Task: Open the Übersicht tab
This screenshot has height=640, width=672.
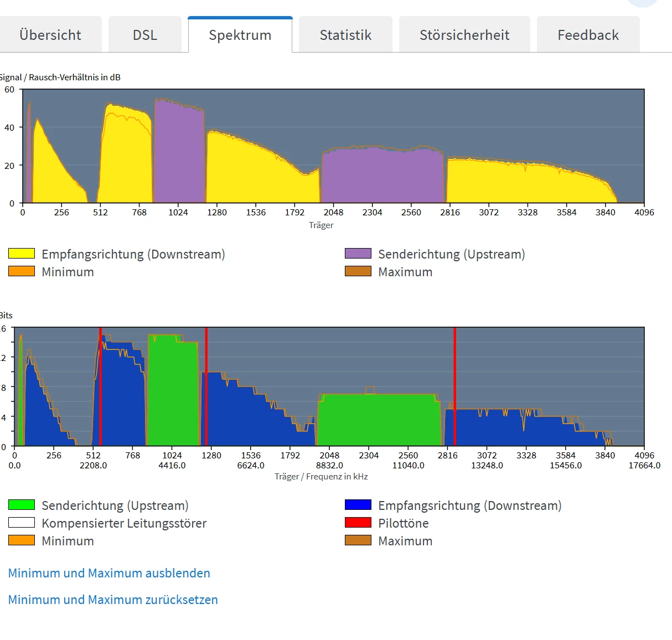Action: click(x=50, y=35)
